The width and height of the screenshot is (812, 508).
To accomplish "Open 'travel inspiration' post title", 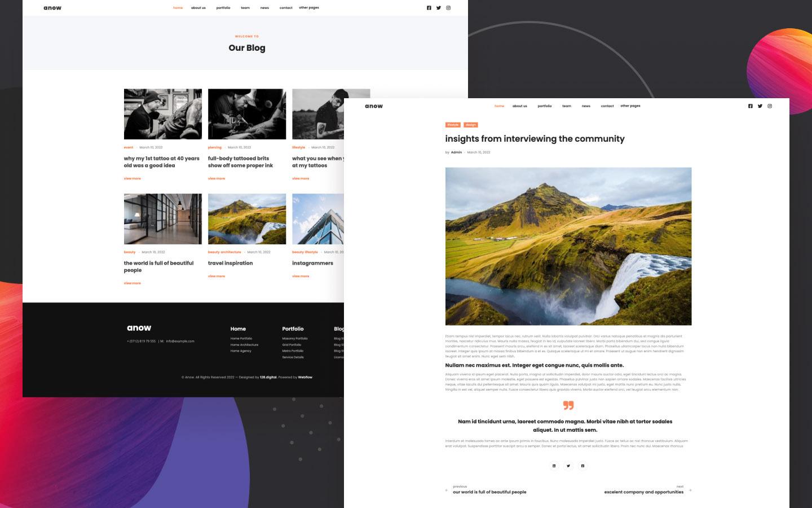I will pyautogui.click(x=231, y=263).
